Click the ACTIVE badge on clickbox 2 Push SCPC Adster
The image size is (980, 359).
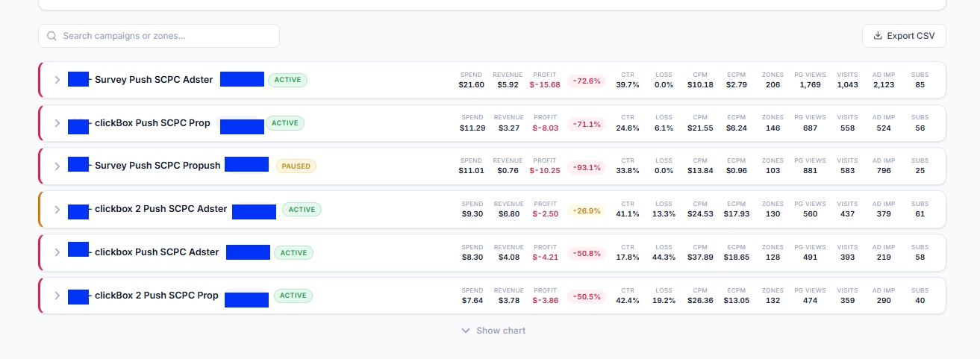pyautogui.click(x=302, y=209)
